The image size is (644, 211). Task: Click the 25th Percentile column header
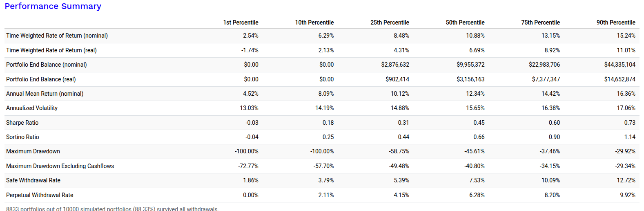point(390,22)
